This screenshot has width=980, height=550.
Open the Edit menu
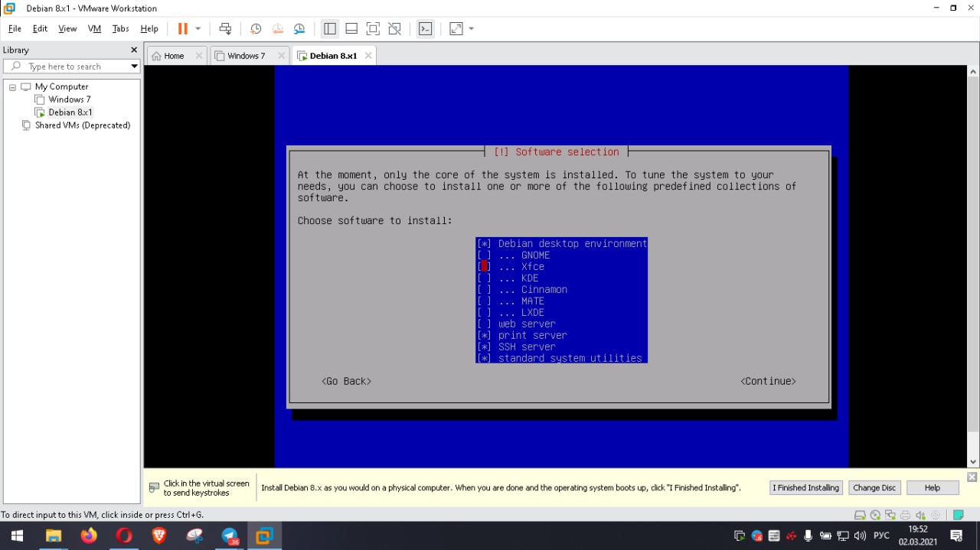40,28
